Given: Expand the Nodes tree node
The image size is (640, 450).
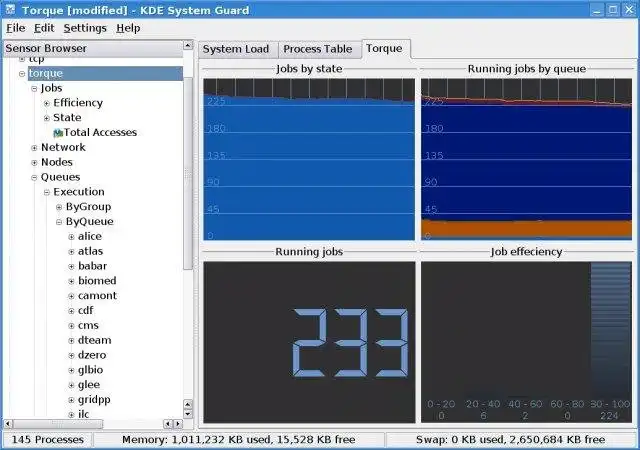Looking at the screenshot, I should coord(34,163).
